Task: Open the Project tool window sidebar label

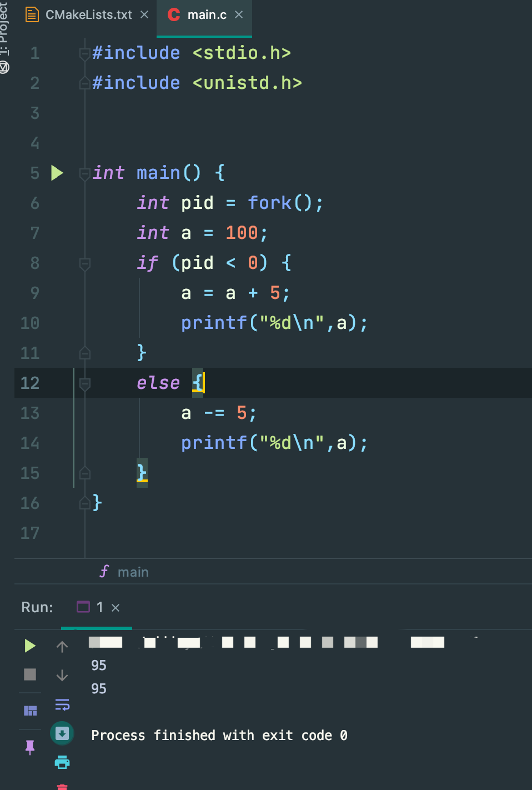Action: (x=4, y=25)
